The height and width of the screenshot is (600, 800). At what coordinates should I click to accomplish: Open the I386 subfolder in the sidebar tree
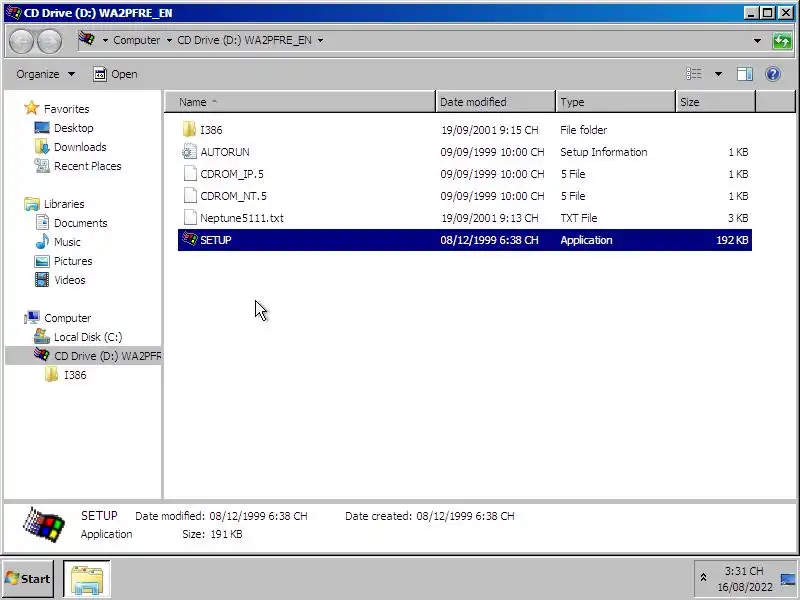point(65,375)
